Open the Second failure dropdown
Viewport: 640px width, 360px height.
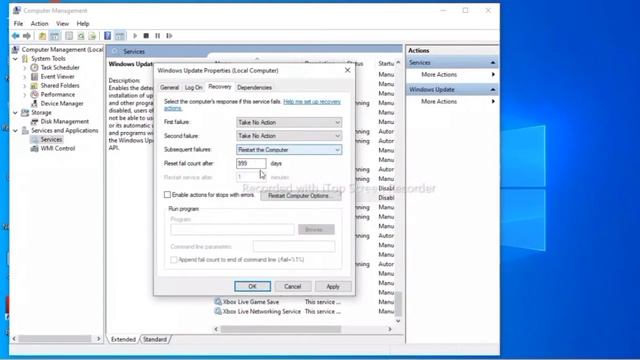289,136
